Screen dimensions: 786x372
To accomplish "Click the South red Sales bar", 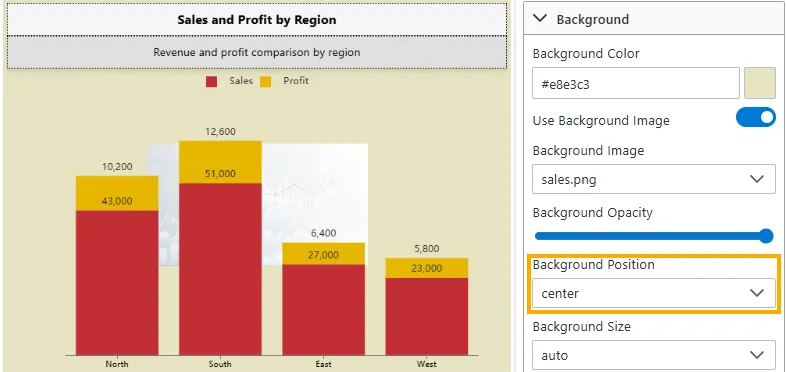I will click(x=220, y=269).
